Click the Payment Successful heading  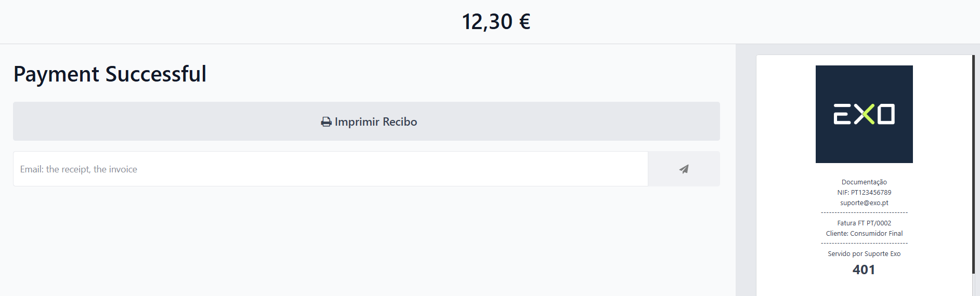[110, 74]
